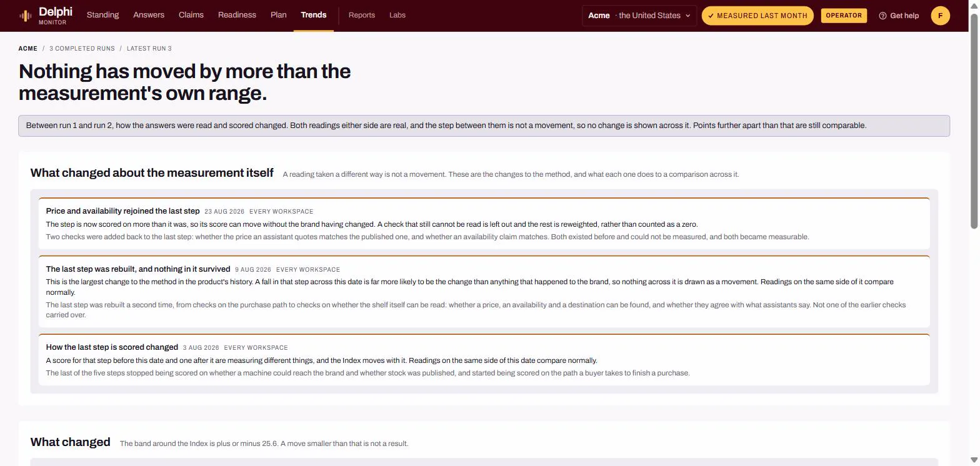Click the scrollbar down arrow

[974, 460]
